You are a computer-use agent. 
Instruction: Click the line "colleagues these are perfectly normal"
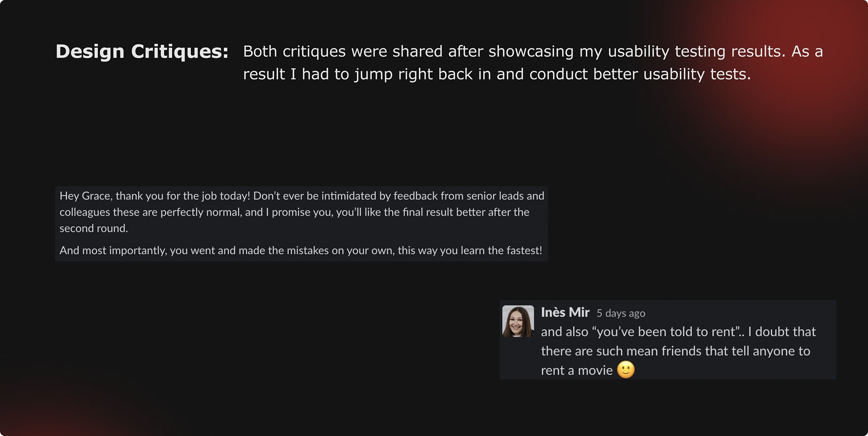coord(294,212)
